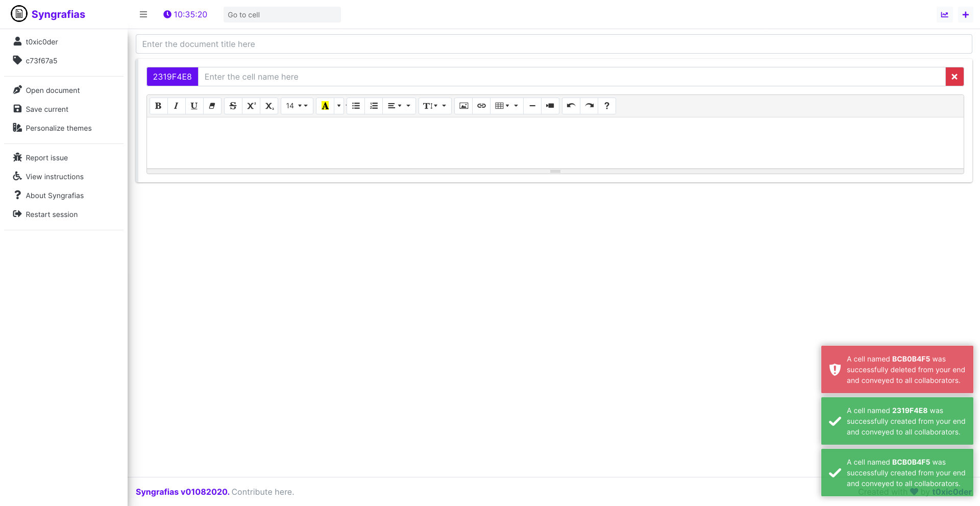Screen dimensions: 980x506
Task: Apply yellow highlight text color
Action: click(325, 106)
